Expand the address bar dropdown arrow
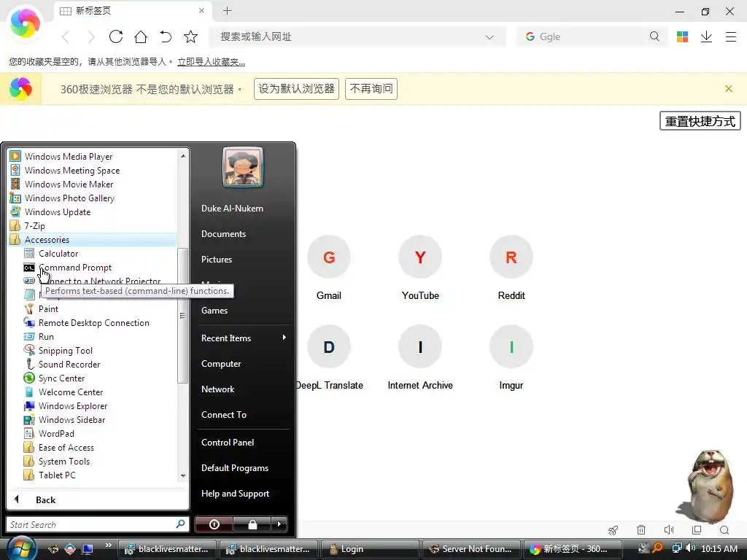 point(489,37)
